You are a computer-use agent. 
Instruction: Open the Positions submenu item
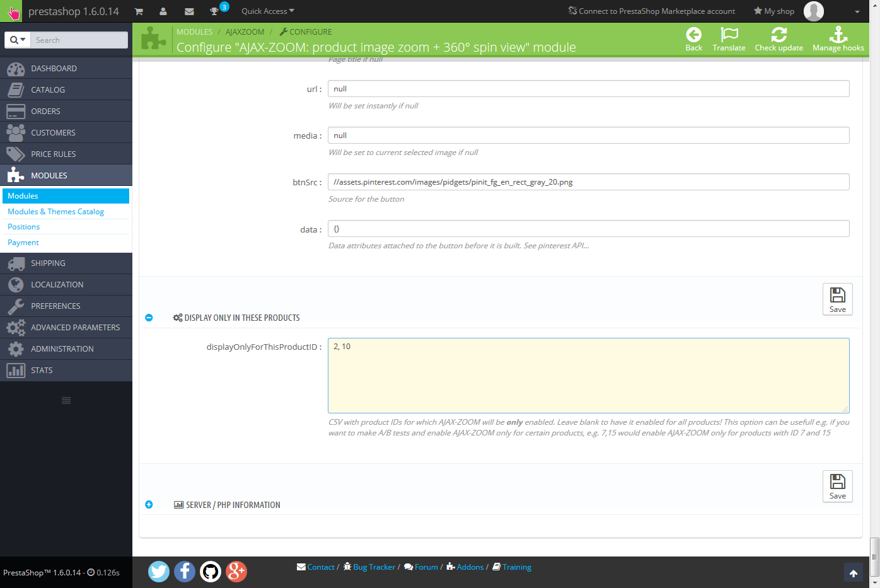(23, 227)
